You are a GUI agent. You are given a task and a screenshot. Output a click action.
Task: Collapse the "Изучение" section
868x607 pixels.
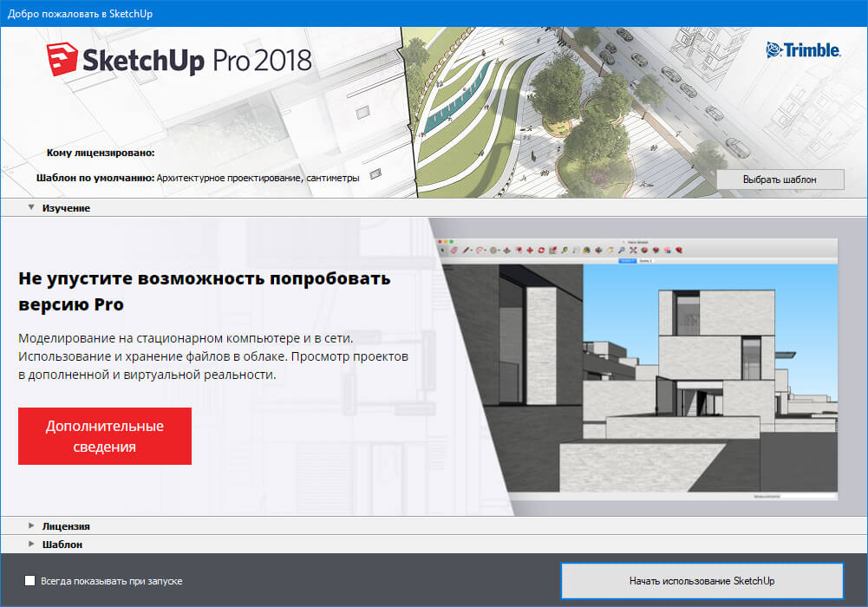(x=31, y=207)
